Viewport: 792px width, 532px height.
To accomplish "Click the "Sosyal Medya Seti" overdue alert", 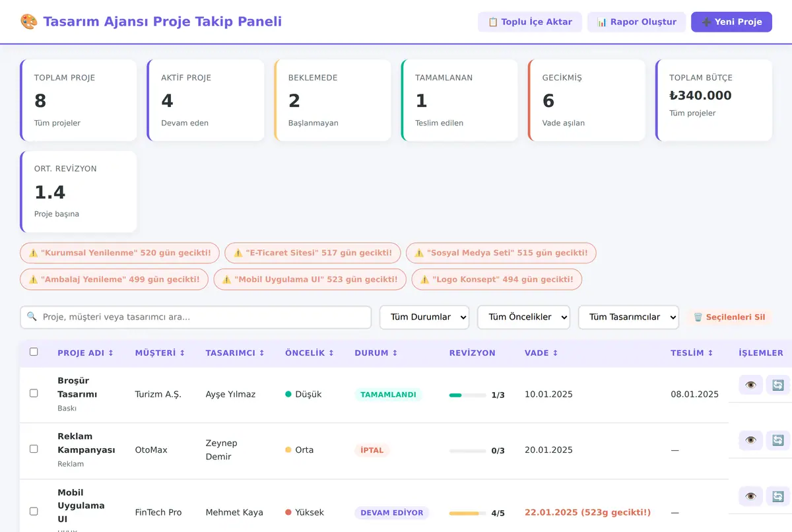I will pos(501,253).
